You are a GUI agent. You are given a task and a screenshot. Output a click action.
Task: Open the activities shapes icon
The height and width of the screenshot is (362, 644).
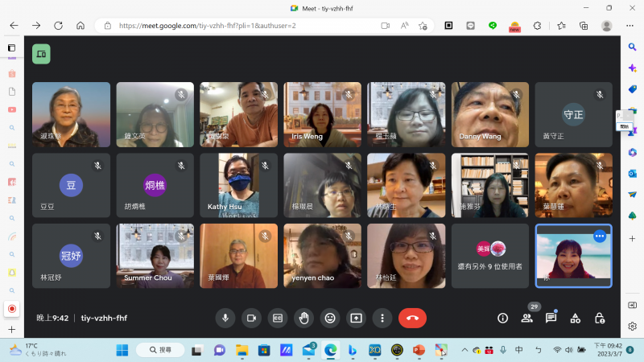pyautogui.click(x=575, y=318)
